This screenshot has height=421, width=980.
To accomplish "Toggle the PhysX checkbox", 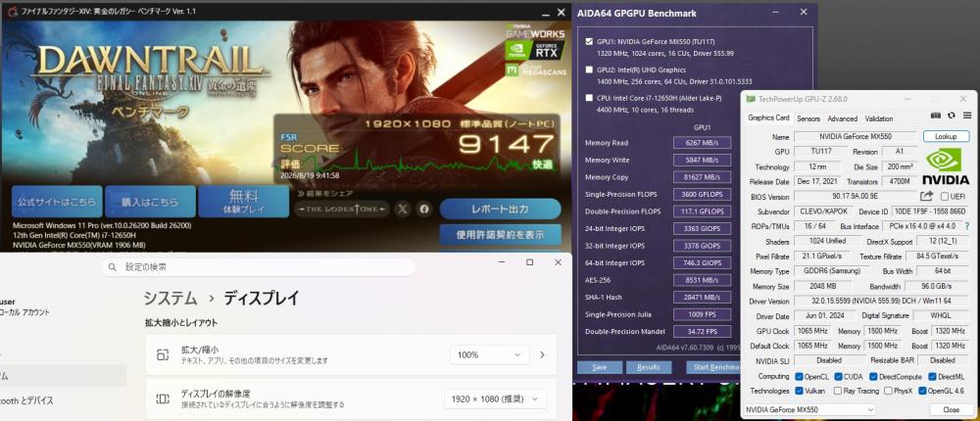I will (x=888, y=391).
